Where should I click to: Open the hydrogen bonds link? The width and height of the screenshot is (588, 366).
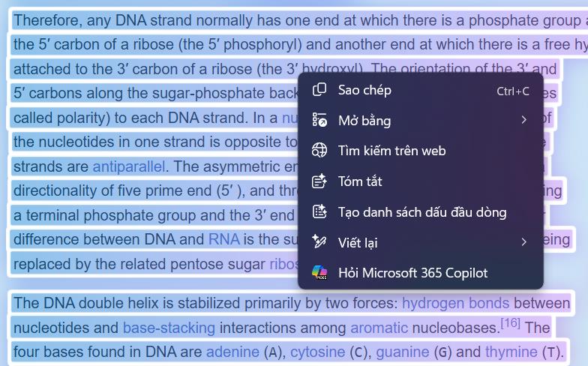[x=454, y=303]
